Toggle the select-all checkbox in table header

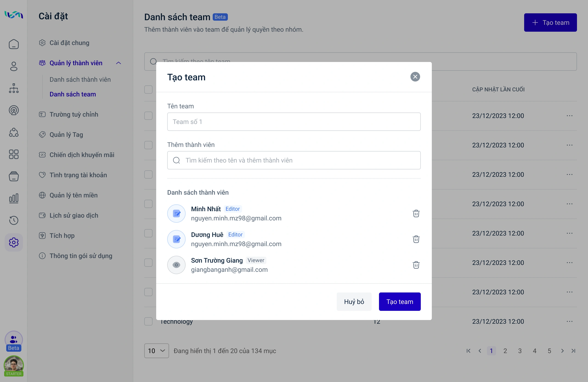148,89
